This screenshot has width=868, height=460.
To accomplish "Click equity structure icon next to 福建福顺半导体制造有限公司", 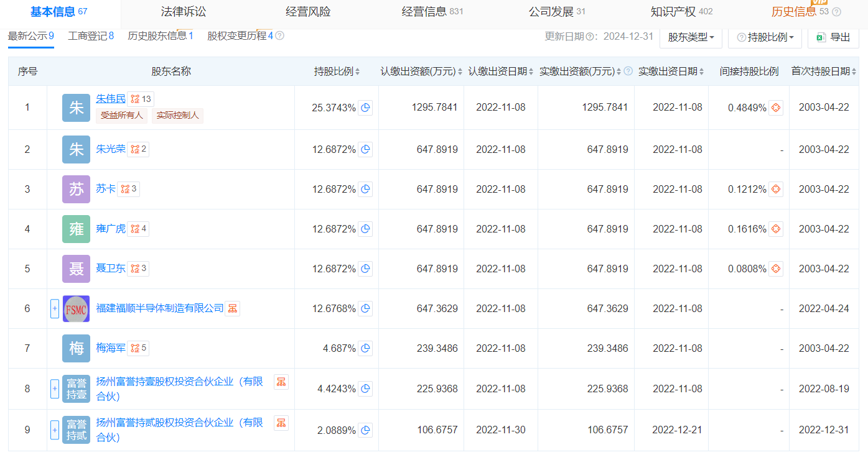I will 233,308.
